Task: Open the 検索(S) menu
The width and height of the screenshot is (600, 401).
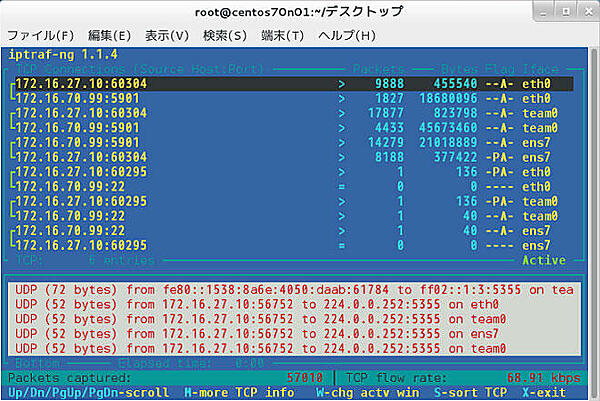Action: pos(224,36)
